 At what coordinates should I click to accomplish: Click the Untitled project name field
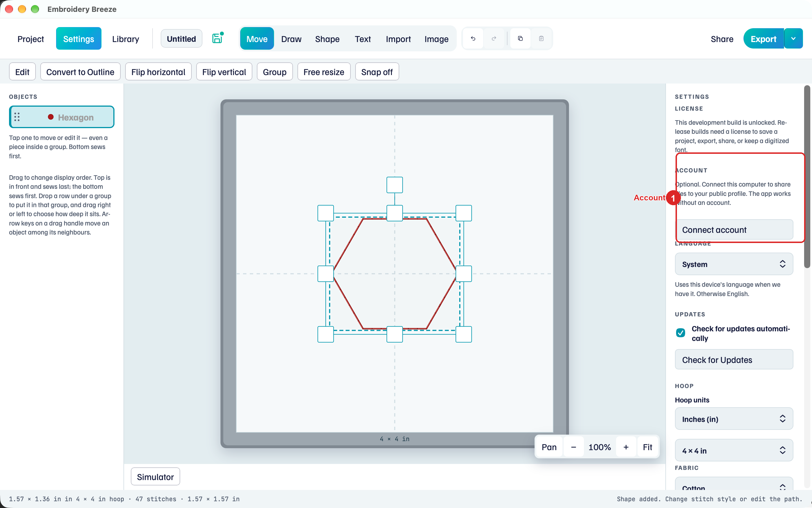(x=181, y=39)
